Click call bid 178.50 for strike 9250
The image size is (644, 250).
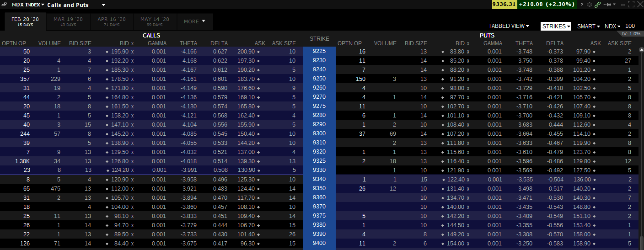point(120,79)
